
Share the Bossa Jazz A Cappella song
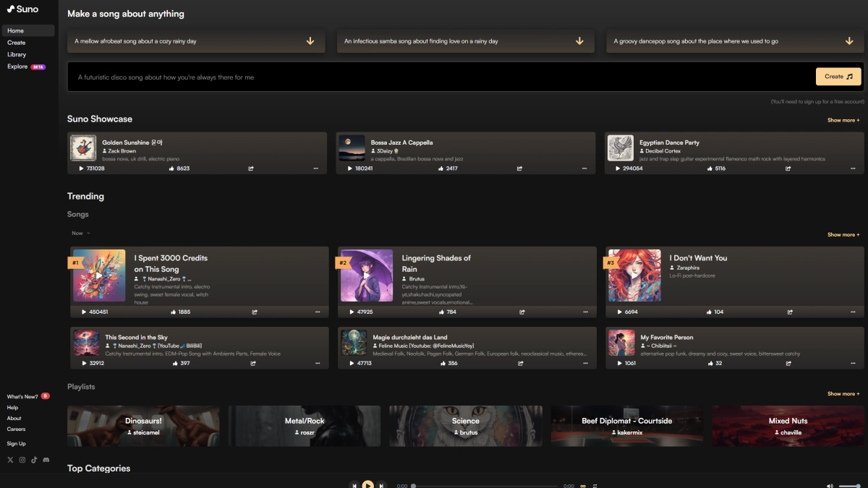[x=519, y=168]
